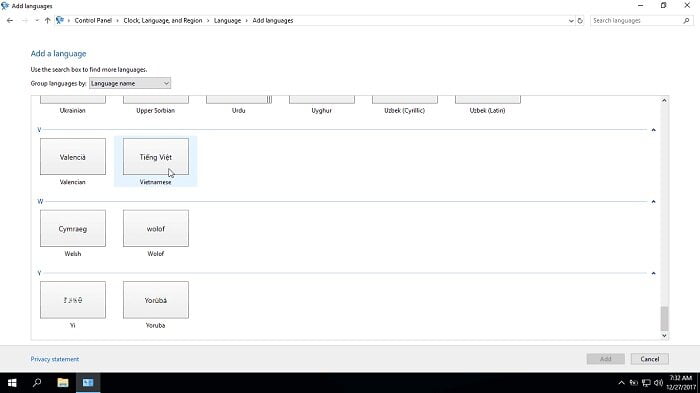The width and height of the screenshot is (700, 393).
Task: Click the volume speaker tray icon
Action: point(658,383)
